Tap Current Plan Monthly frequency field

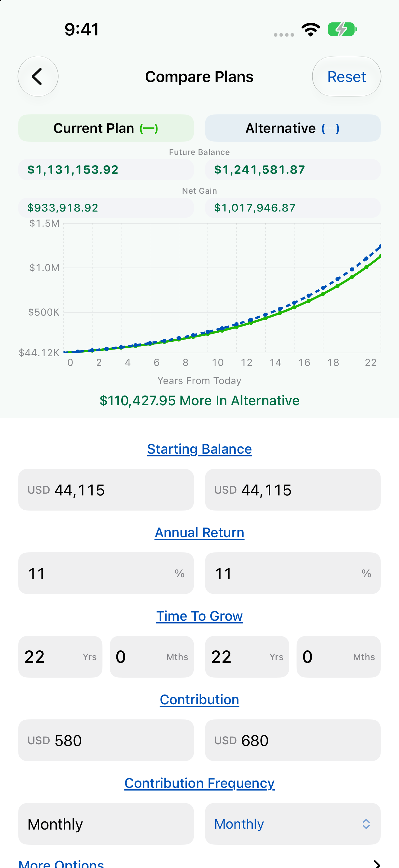(x=106, y=824)
